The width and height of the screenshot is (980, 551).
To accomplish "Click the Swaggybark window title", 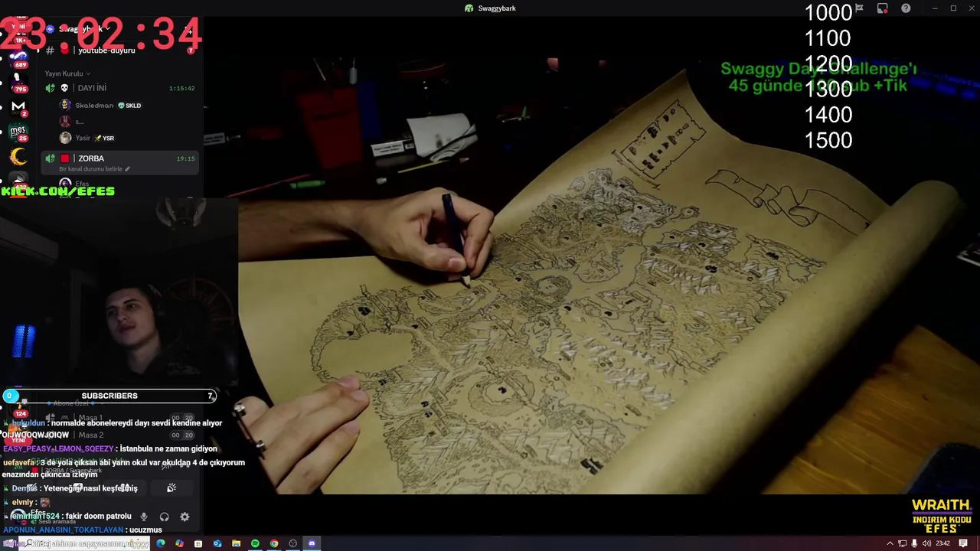I will pos(497,8).
